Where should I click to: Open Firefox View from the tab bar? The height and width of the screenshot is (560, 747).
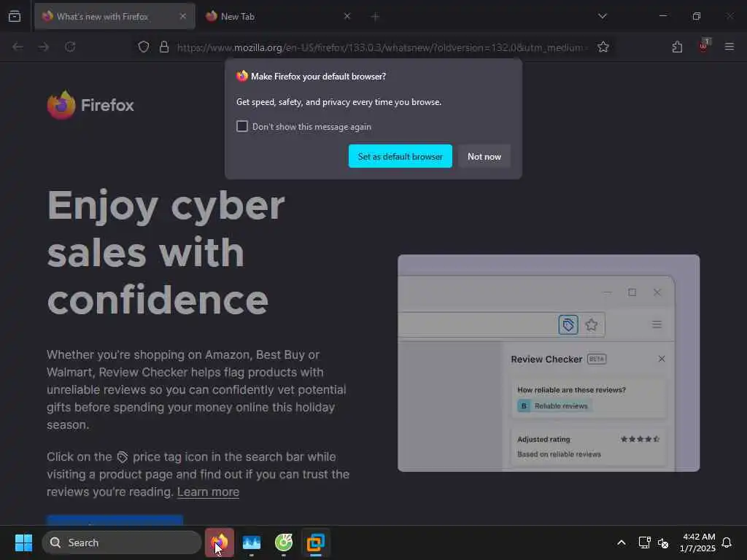pos(15,16)
